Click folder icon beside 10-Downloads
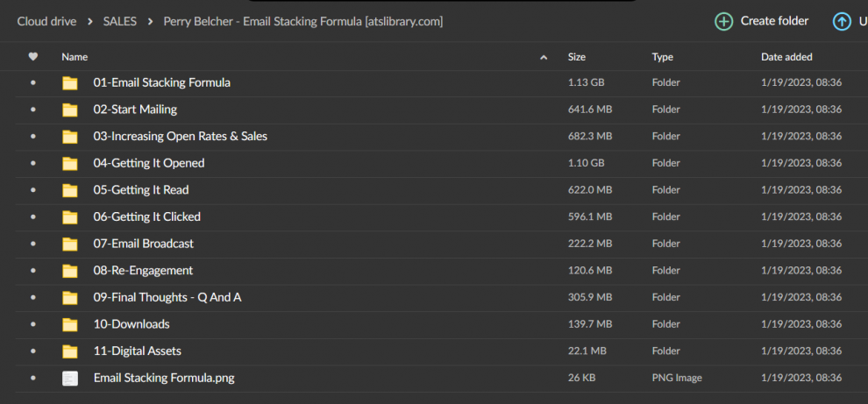This screenshot has height=404, width=868. click(70, 325)
